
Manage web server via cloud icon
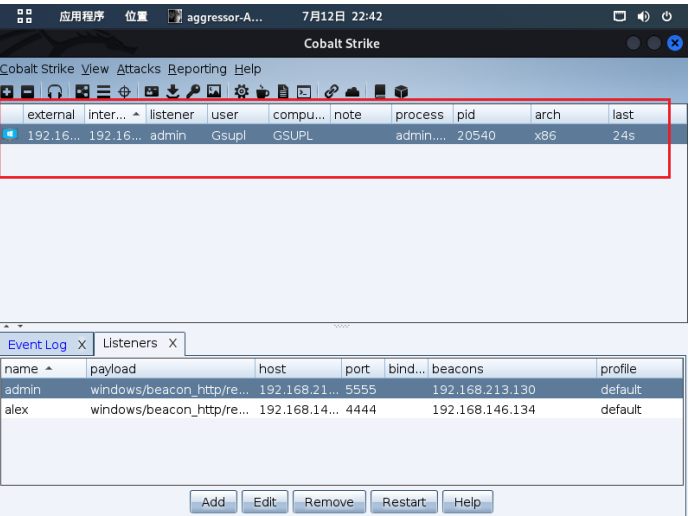tap(352, 92)
